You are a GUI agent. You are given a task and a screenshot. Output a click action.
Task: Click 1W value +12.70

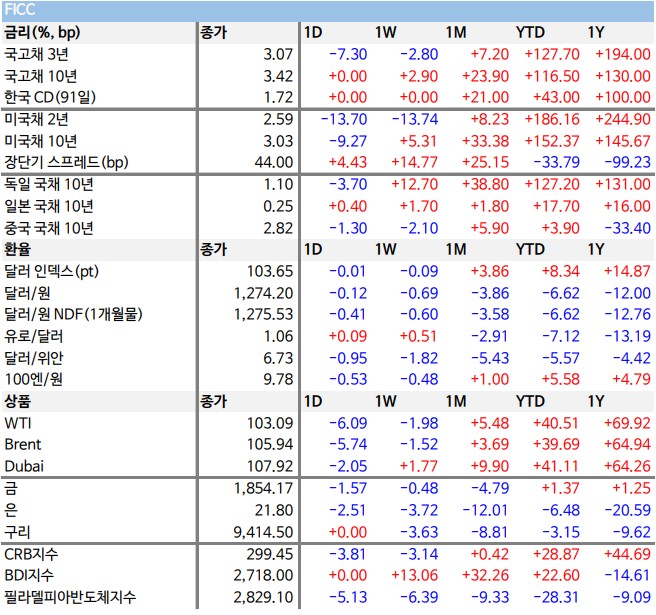tap(415, 184)
